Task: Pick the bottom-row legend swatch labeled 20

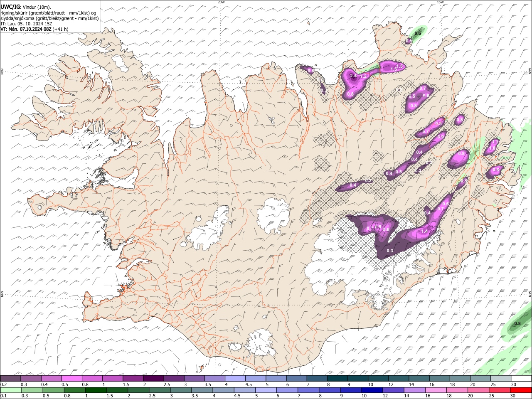Action: pyautogui.click(x=478, y=390)
